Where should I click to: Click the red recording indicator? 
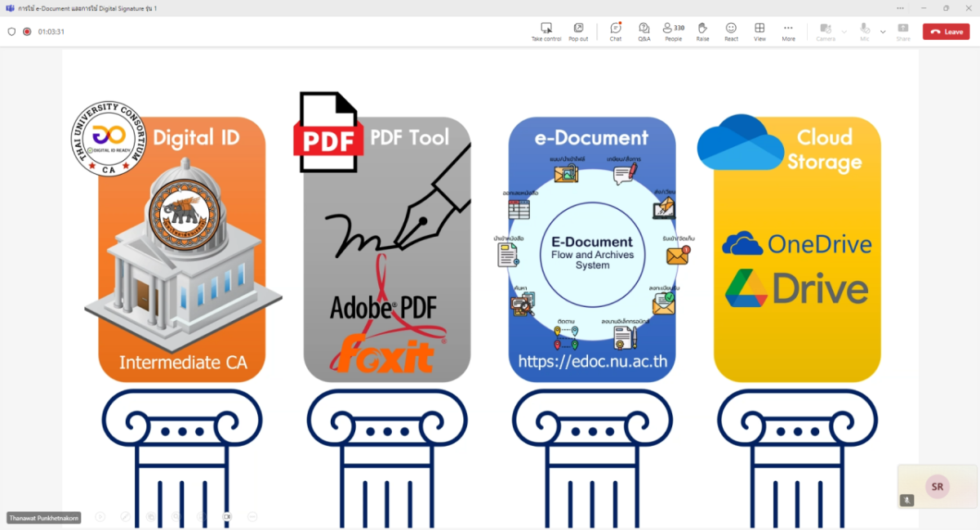27,32
